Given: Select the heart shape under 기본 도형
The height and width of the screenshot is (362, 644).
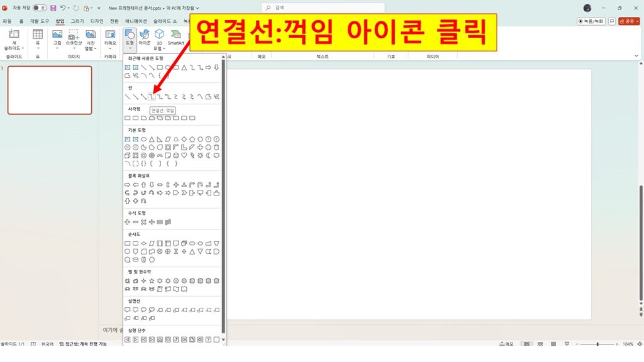Looking at the screenshot, I should pos(184,156).
